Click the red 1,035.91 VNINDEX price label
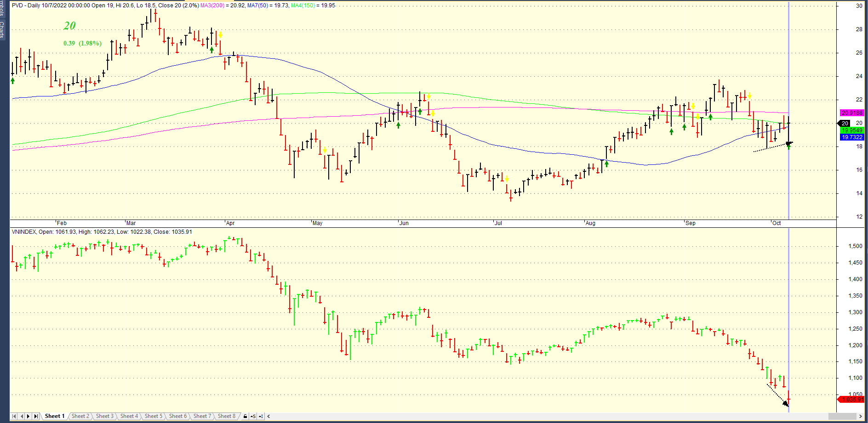This screenshot has width=868, height=423. [x=852, y=400]
